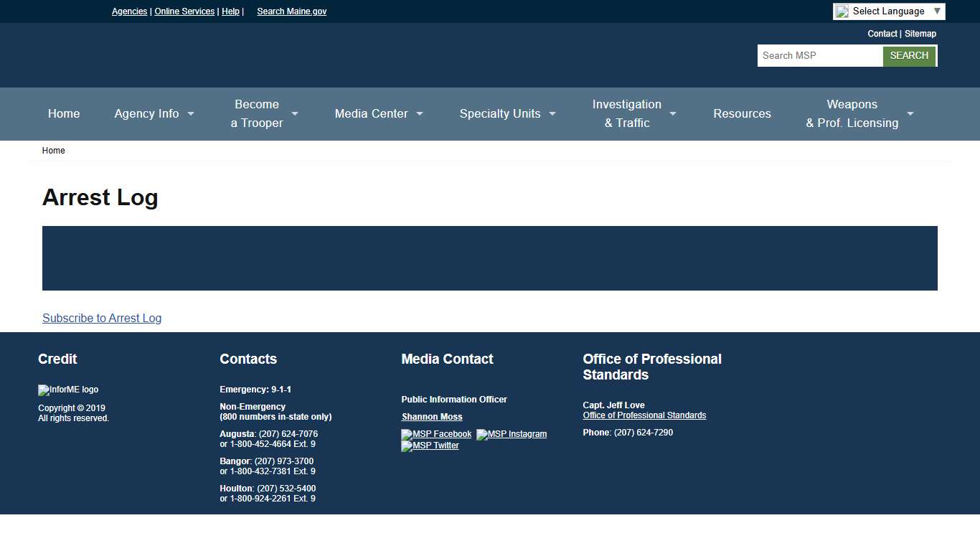Open the Resources navigation item
Viewport: 980px width, 551px height.
(x=742, y=113)
